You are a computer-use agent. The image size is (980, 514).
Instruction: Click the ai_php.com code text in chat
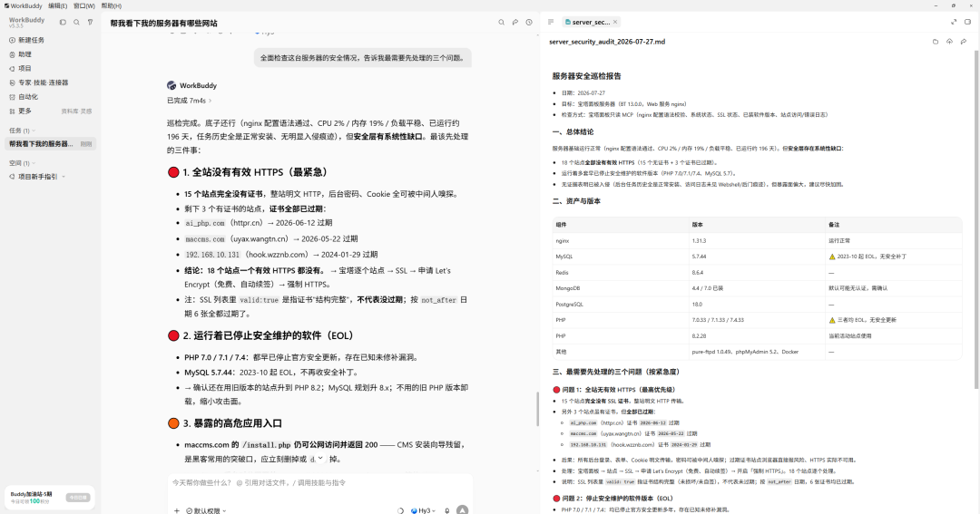(x=205, y=223)
